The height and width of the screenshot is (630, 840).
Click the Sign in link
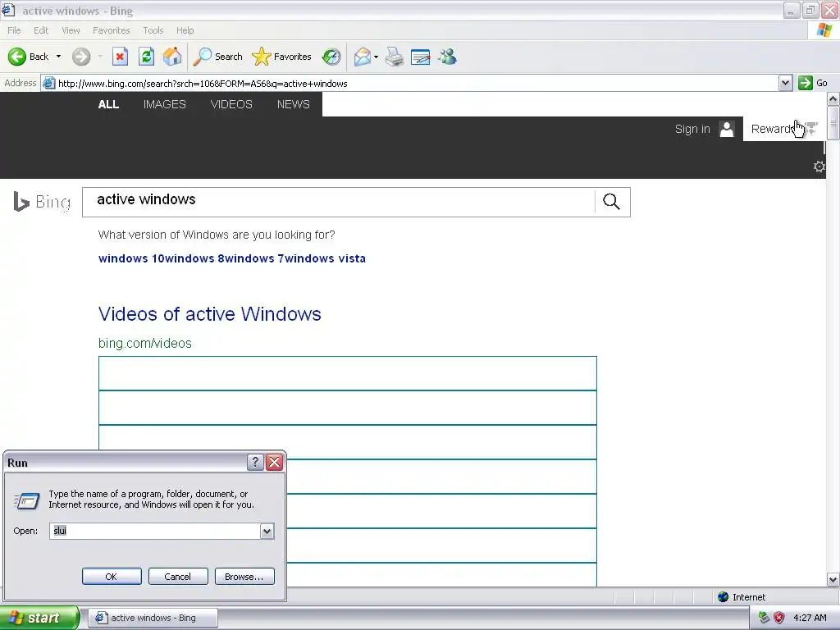[x=692, y=129]
